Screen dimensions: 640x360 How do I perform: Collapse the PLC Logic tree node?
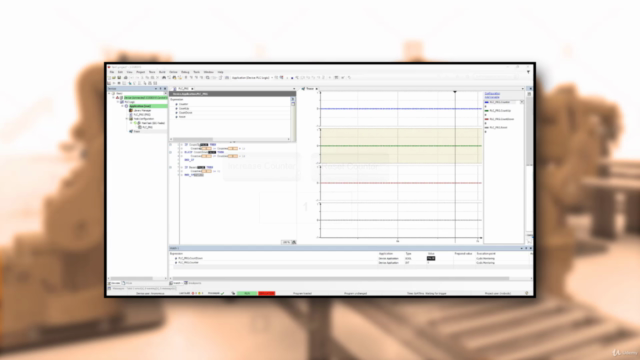point(118,102)
